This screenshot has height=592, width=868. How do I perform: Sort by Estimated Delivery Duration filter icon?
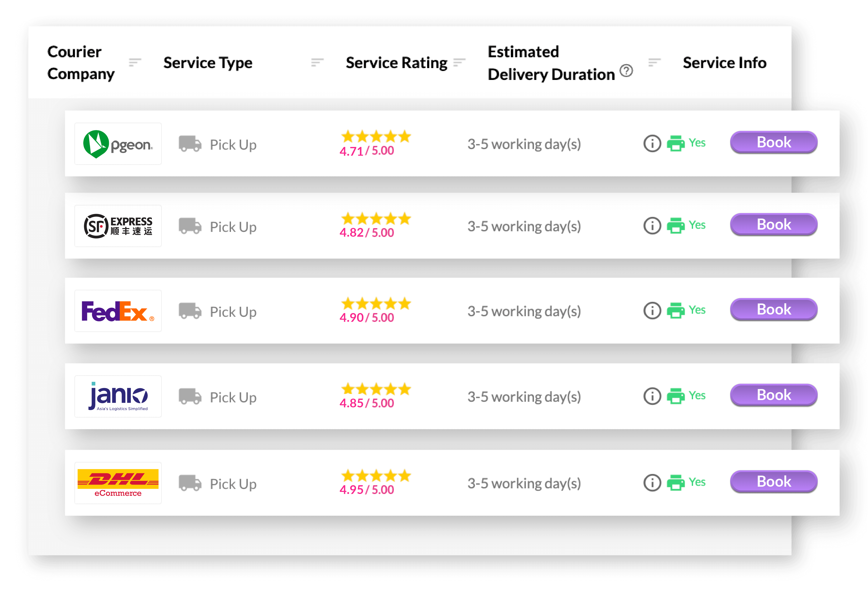654,62
